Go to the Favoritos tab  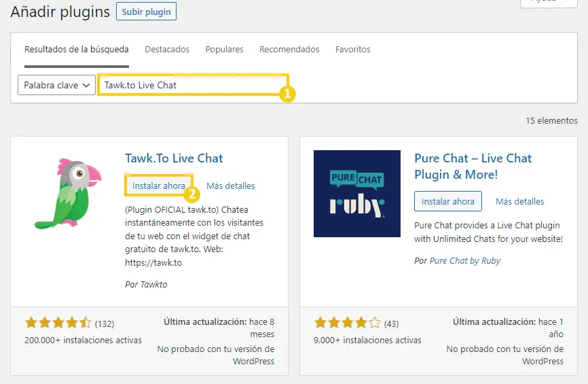coord(352,49)
